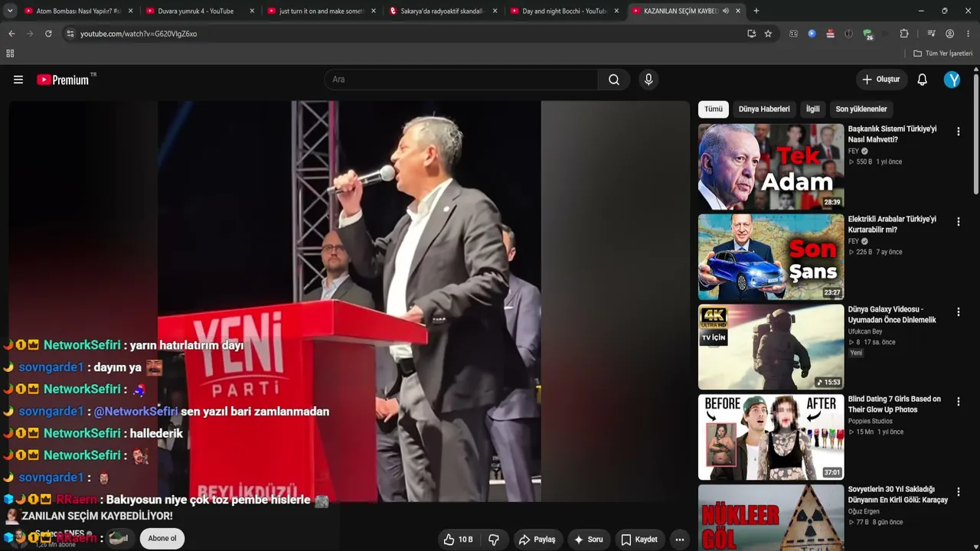
Task: Switch to the Sakarya'da radyoaktif skandal tab
Action: click(x=443, y=11)
